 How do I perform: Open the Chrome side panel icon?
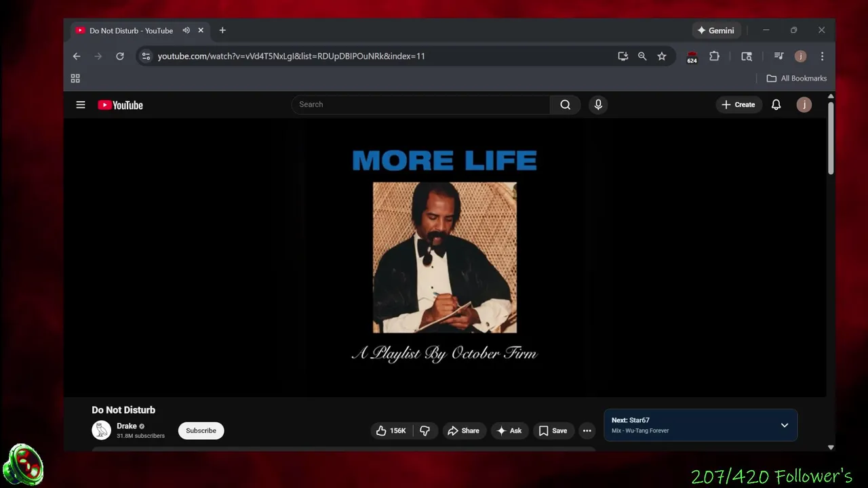(x=747, y=56)
